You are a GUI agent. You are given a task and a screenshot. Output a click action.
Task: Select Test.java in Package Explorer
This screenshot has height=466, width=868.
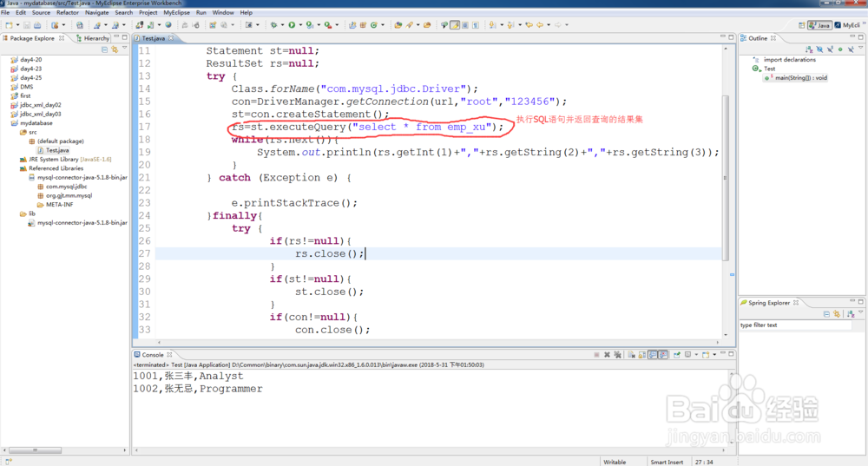click(x=53, y=150)
